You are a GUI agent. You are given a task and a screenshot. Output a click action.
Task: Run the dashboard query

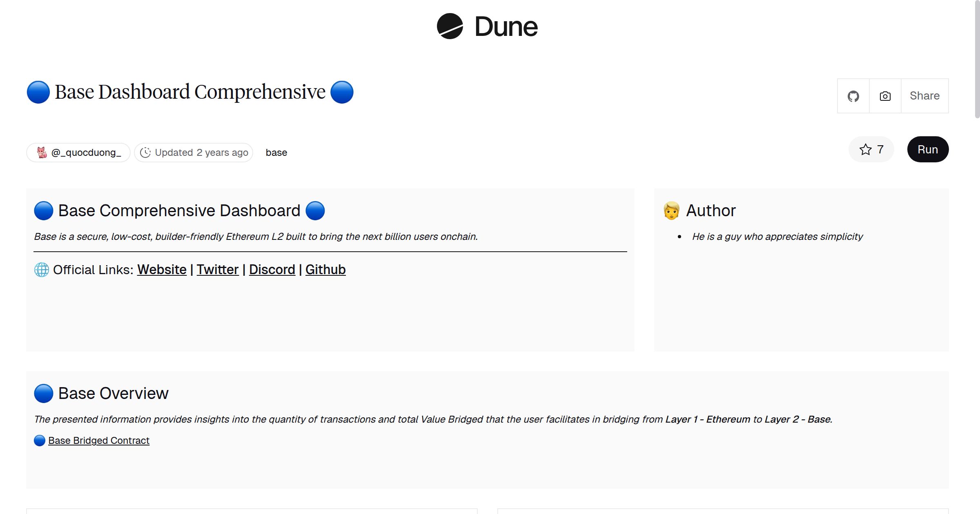(x=928, y=149)
